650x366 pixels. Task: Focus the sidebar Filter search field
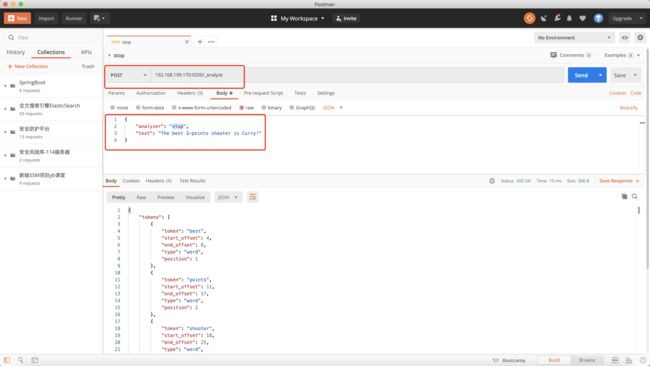(x=51, y=37)
